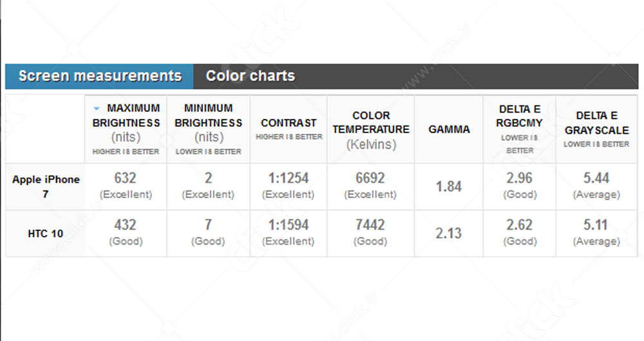
Task: Sort by Minimum Brightness column header
Action: (x=209, y=122)
